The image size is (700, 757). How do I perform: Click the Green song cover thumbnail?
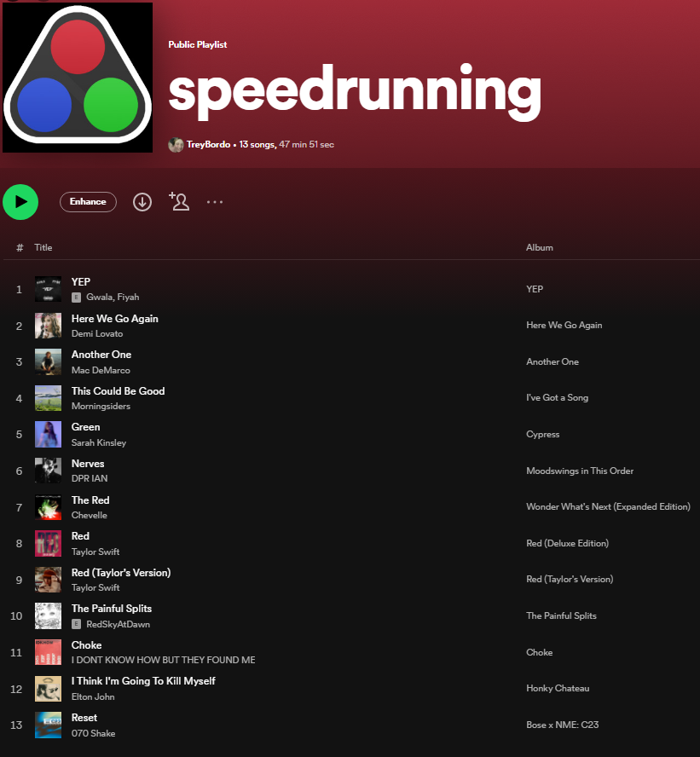(x=49, y=435)
